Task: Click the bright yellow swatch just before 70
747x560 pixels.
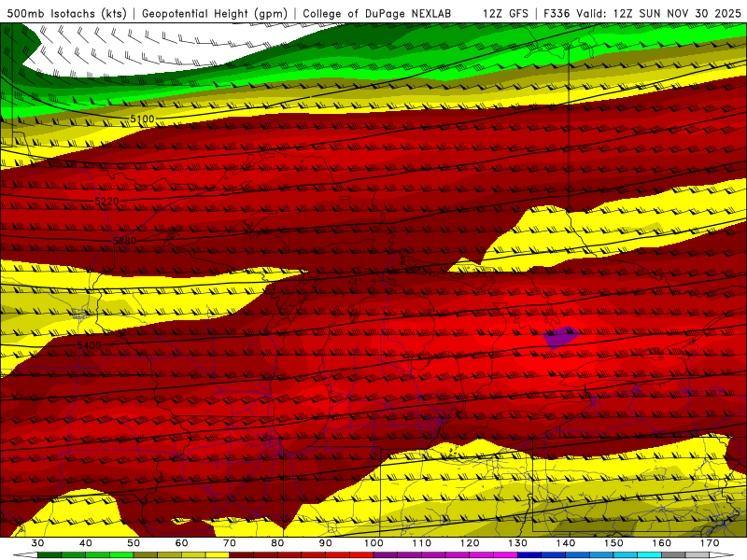Action: click(x=218, y=555)
